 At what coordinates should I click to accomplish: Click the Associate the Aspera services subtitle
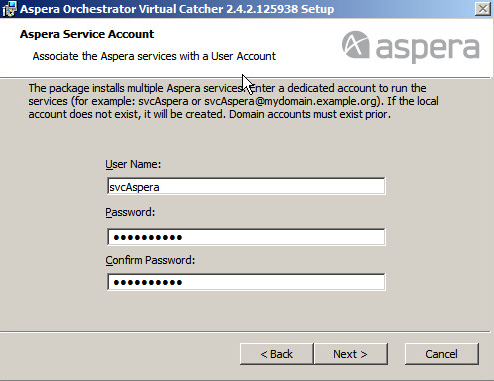tap(154, 56)
